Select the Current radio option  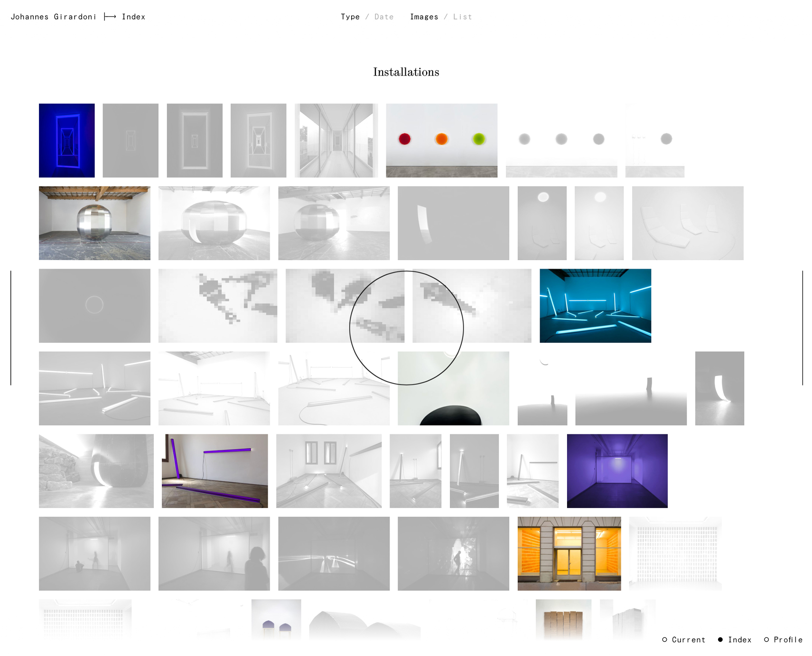(x=684, y=639)
